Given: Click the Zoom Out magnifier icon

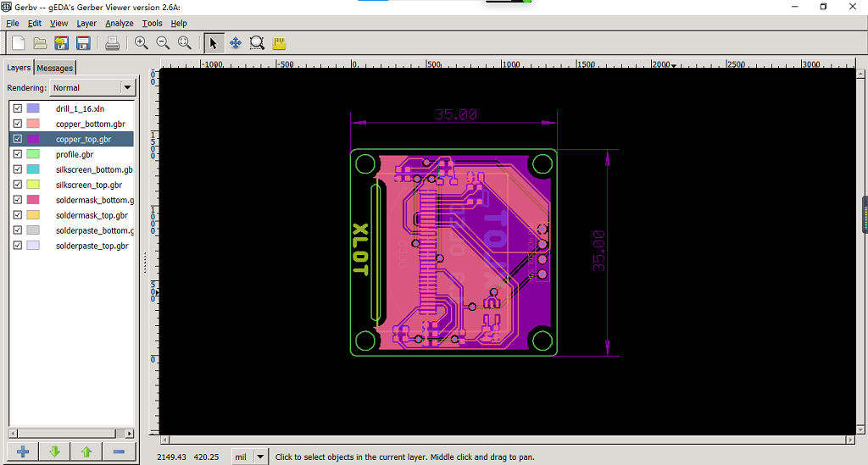Looking at the screenshot, I should click(163, 43).
